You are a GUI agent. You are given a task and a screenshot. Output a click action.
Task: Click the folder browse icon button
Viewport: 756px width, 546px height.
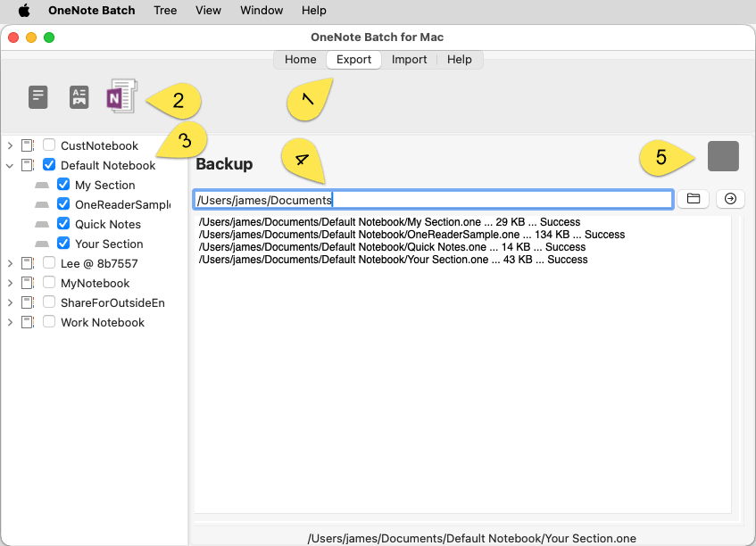693,199
